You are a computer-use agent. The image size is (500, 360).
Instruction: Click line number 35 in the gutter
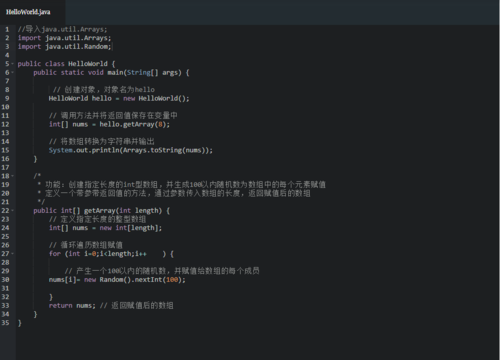pyautogui.click(x=5, y=323)
